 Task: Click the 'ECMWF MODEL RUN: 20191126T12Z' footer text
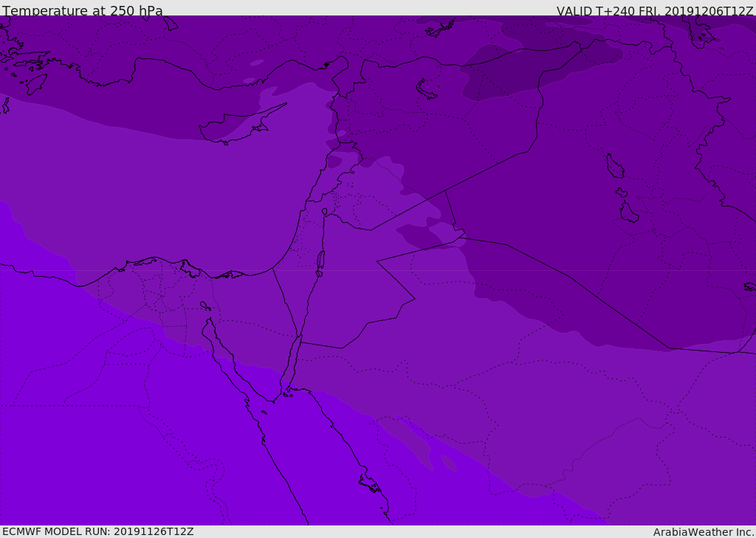coord(98,531)
